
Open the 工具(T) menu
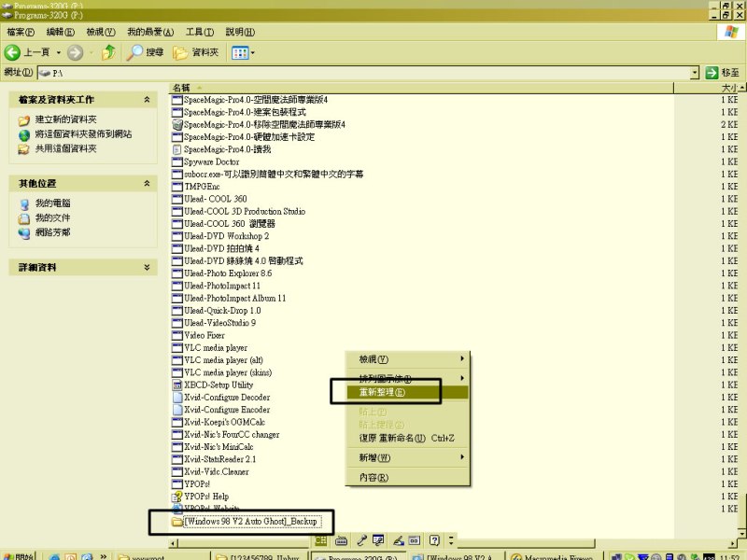(x=200, y=32)
